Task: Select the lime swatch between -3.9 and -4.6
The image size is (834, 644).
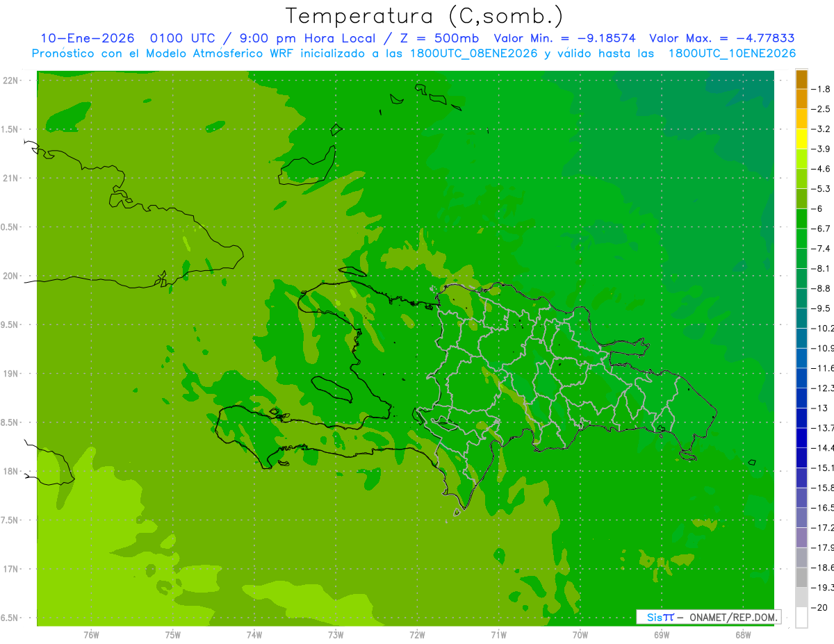Action: 801,159
